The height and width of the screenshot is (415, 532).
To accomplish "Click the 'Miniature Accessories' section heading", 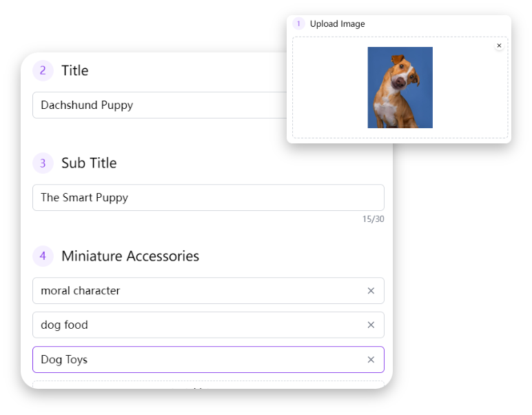I will pos(130,256).
